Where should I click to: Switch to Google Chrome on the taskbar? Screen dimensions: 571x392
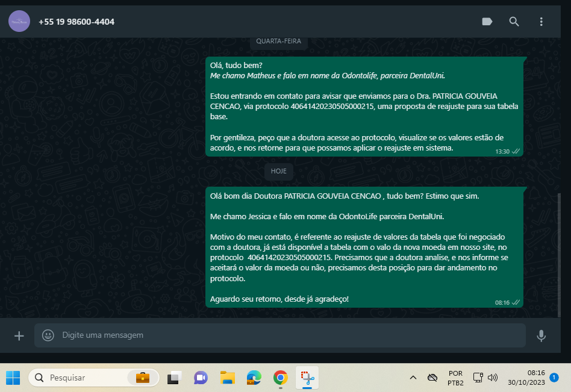[x=281, y=378]
